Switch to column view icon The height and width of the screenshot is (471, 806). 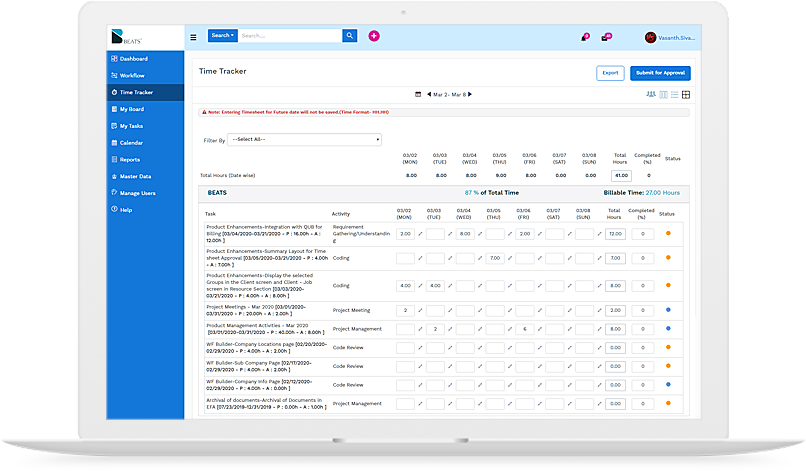[x=664, y=95]
